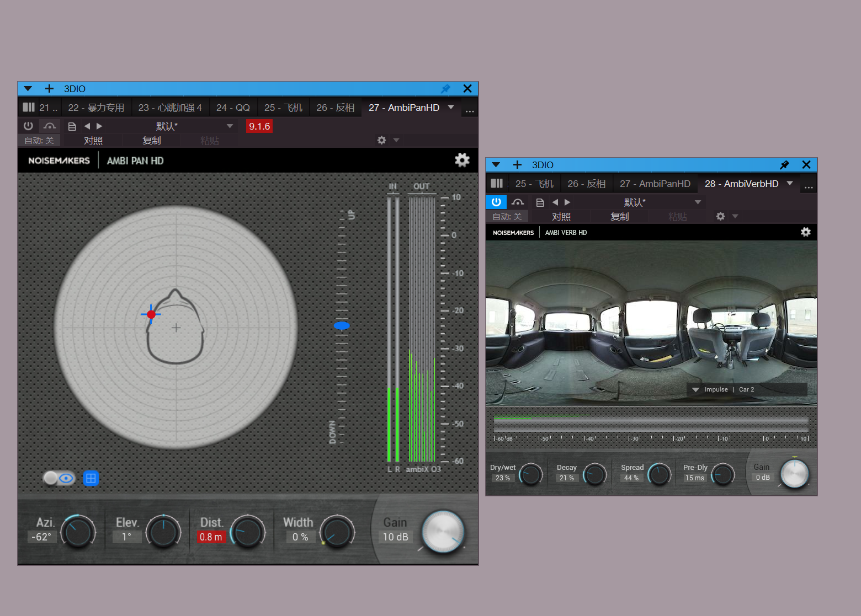Click host settings gear in AmbiPanHD toolbar
861x616 pixels.
point(381,140)
